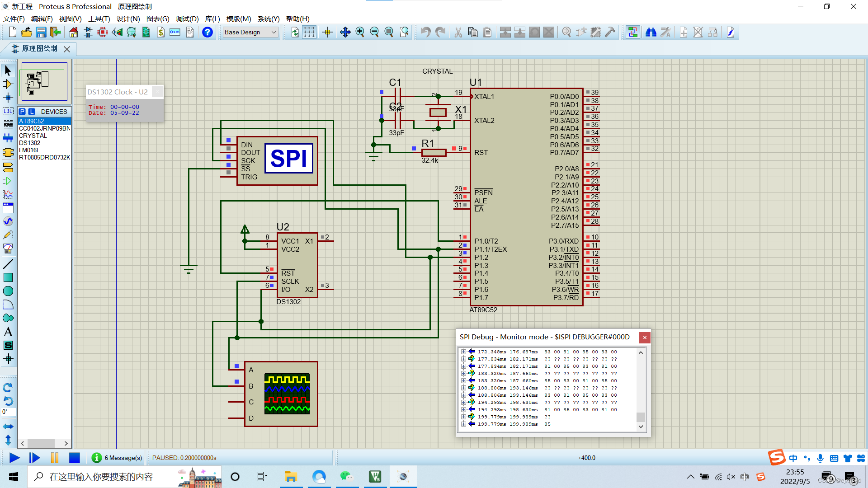Expand the last SPI debug log row

click(463, 424)
